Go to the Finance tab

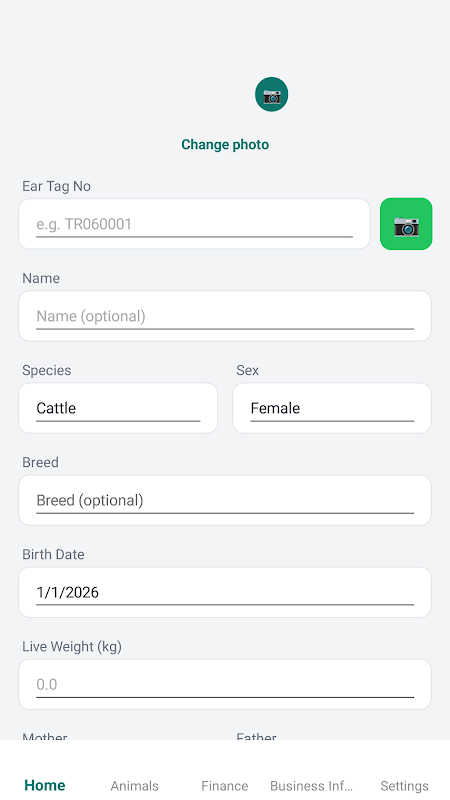[224, 786]
